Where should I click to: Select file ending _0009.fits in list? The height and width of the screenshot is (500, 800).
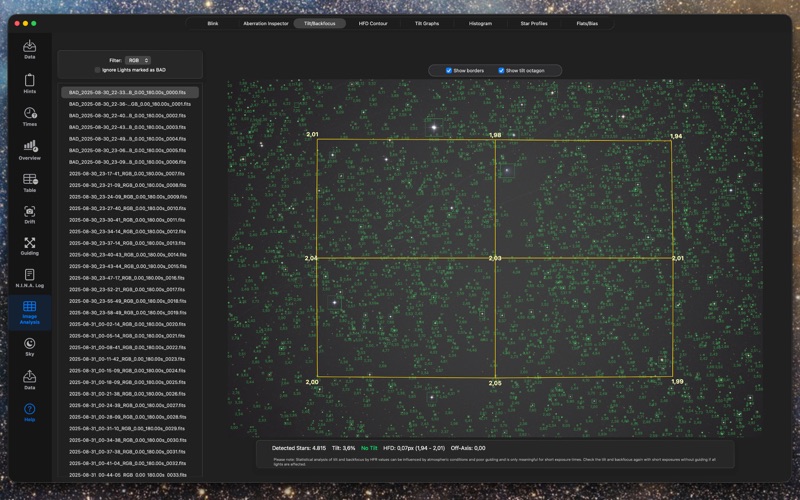pos(130,196)
